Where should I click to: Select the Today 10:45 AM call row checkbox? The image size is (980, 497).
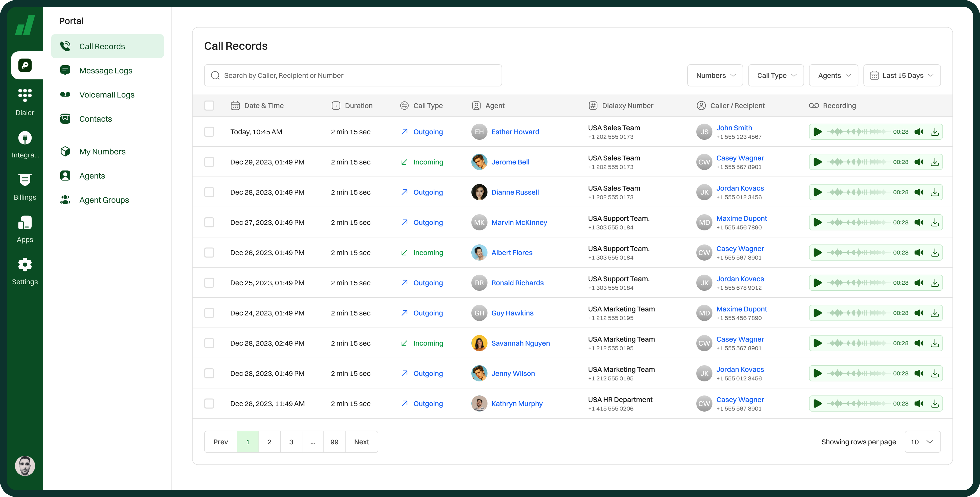click(x=209, y=132)
